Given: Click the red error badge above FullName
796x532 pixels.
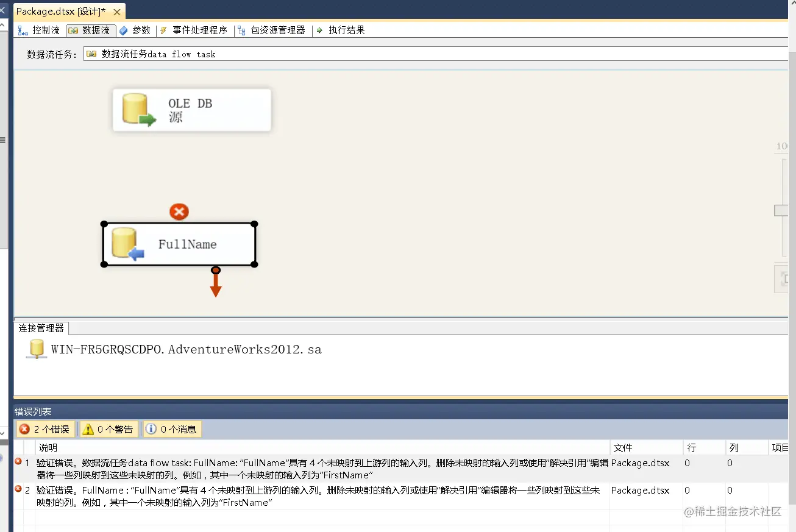Looking at the screenshot, I should coord(179,211).
